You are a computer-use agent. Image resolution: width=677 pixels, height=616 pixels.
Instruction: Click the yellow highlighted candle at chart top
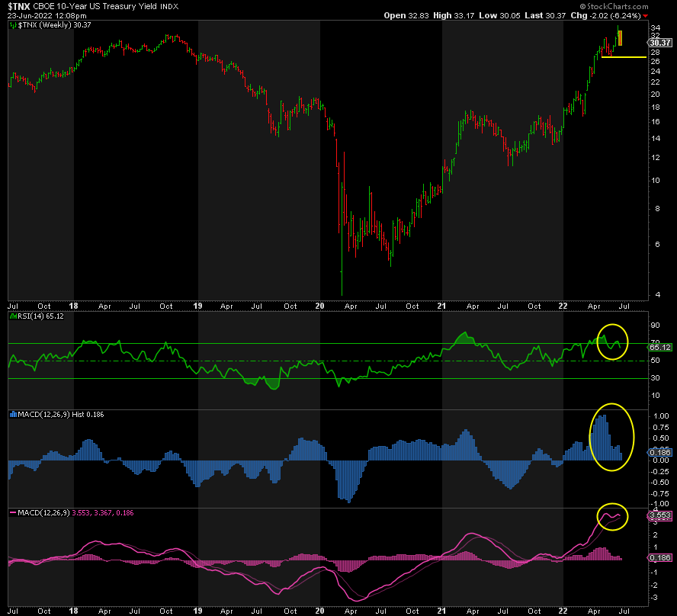[x=621, y=37]
